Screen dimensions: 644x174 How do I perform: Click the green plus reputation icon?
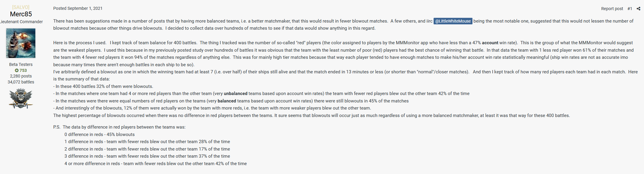pyautogui.click(x=17, y=70)
